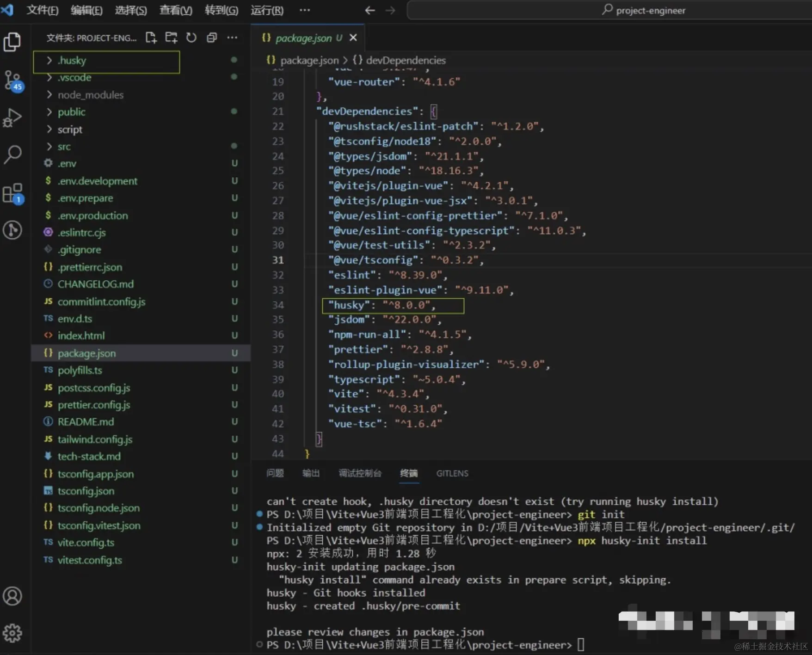Viewport: 812px width, 655px height.
Task: Open the .gitignore file
Action: click(141, 250)
